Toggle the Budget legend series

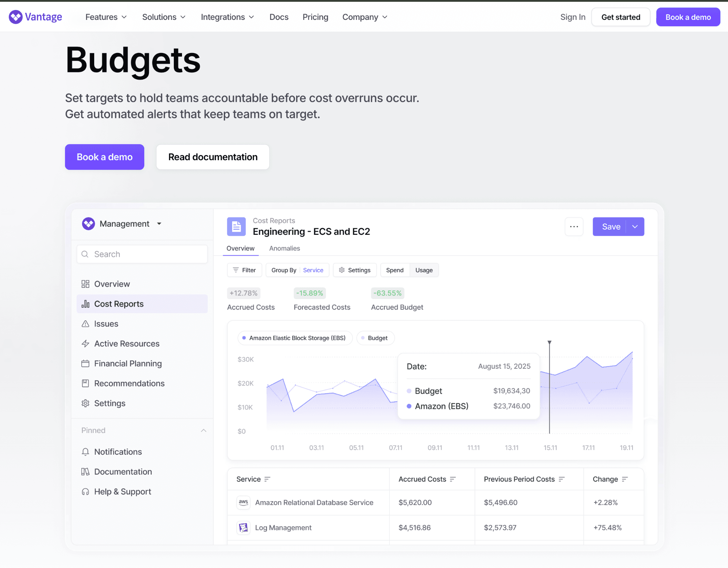[x=375, y=338]
